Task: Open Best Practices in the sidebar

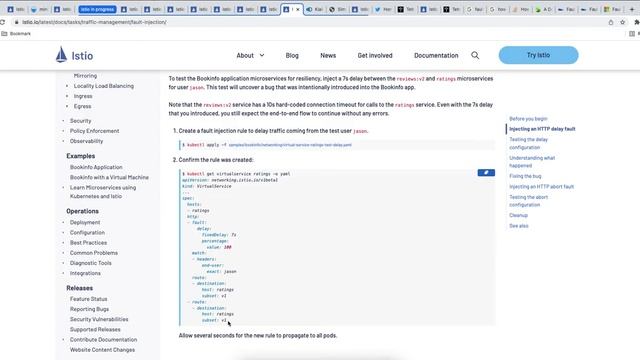Action: (x=88, y=243)
